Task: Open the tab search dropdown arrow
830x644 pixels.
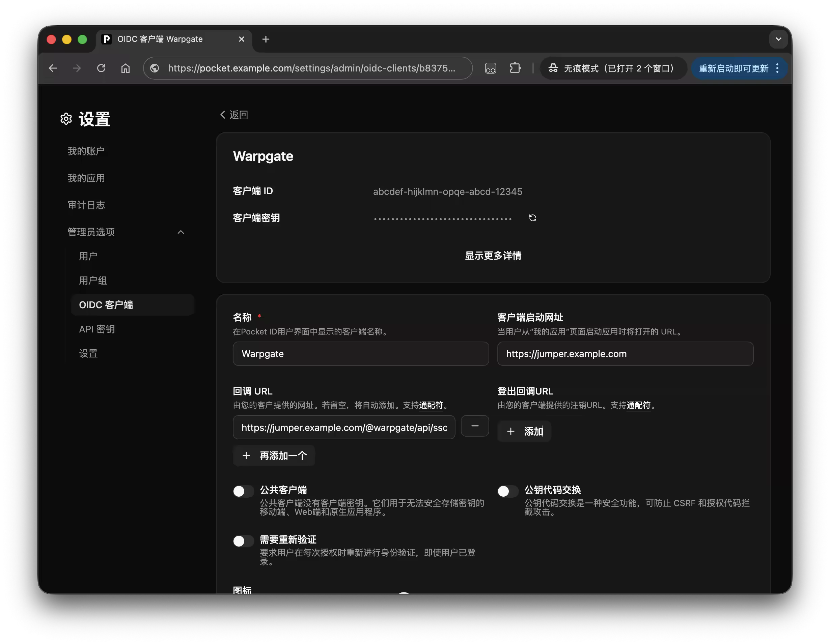Action: click(x=778, y=39)
